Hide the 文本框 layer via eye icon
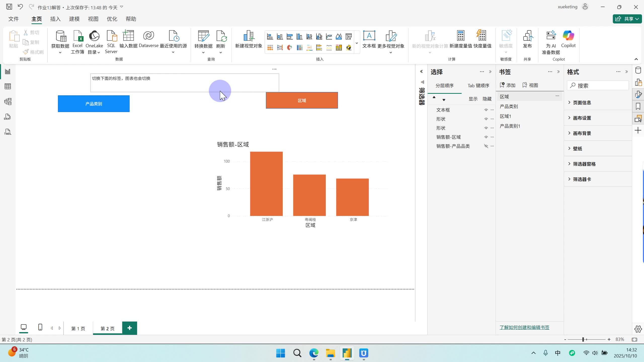 click(x=486, y=110)
